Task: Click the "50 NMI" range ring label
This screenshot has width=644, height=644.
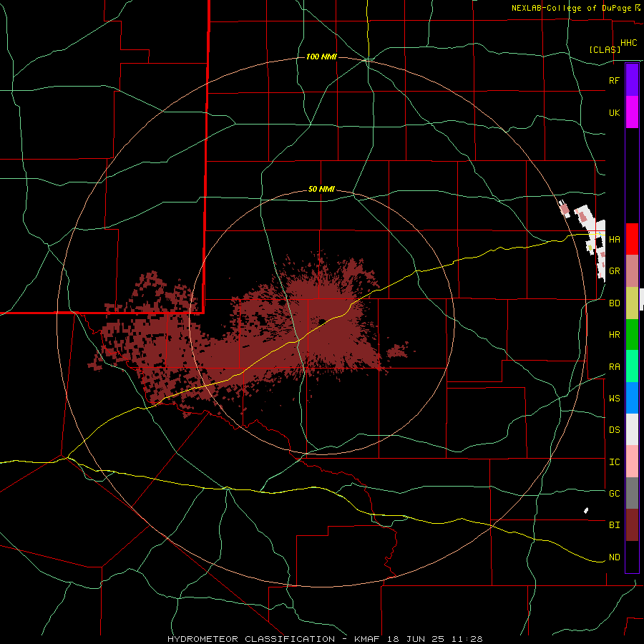Action: click(x=321, y=190)
